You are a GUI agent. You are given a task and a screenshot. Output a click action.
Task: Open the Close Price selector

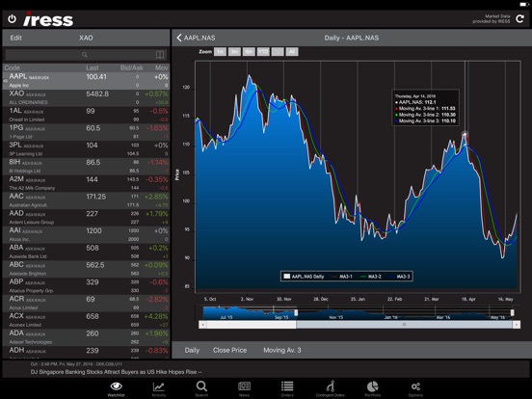tap(229, 350)
